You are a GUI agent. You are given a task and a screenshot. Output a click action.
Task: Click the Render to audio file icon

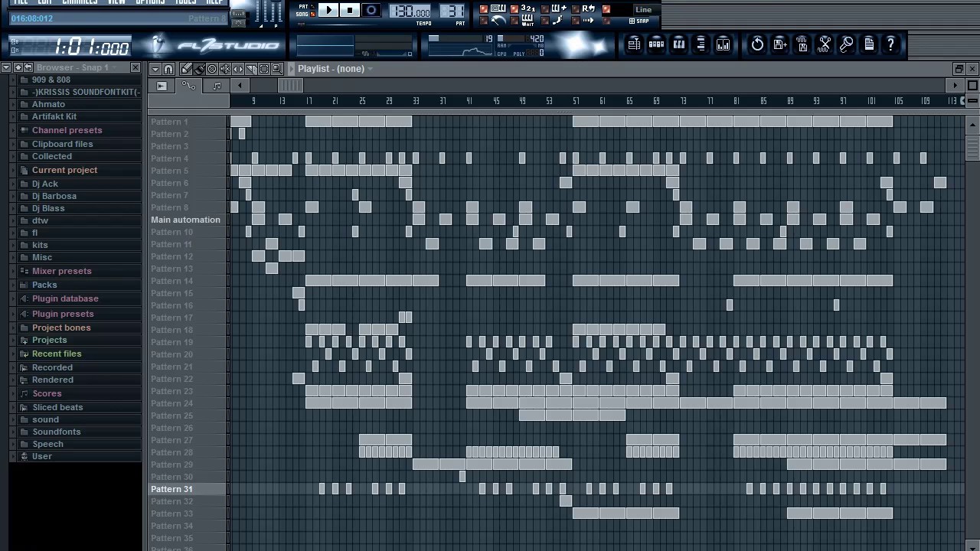pyautogui.click(x=802, y=44)
